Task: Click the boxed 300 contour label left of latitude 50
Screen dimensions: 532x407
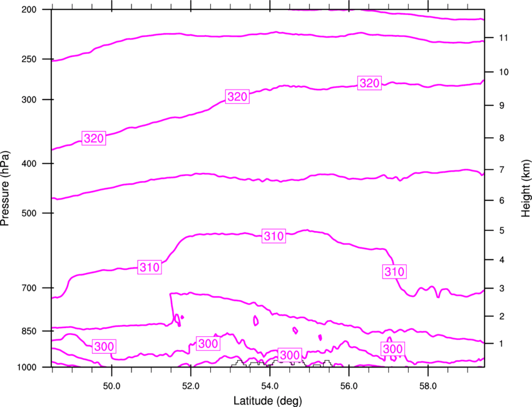Action: pos(104,347)
